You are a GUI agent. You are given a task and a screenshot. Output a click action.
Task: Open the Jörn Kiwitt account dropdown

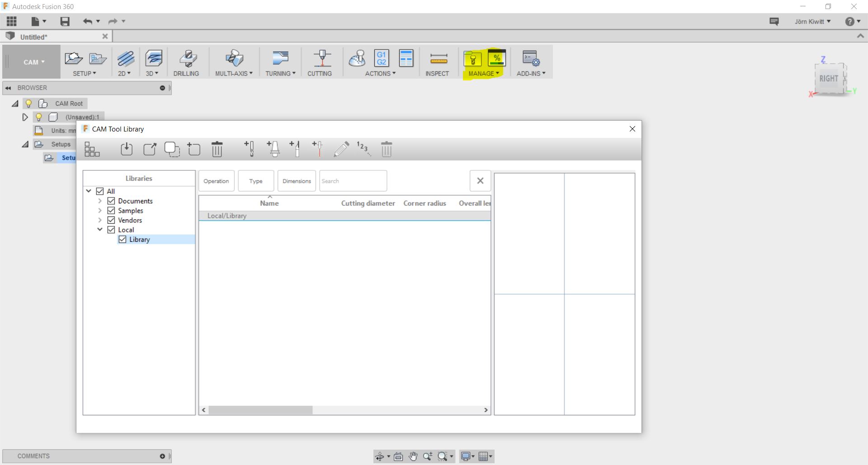812,21
